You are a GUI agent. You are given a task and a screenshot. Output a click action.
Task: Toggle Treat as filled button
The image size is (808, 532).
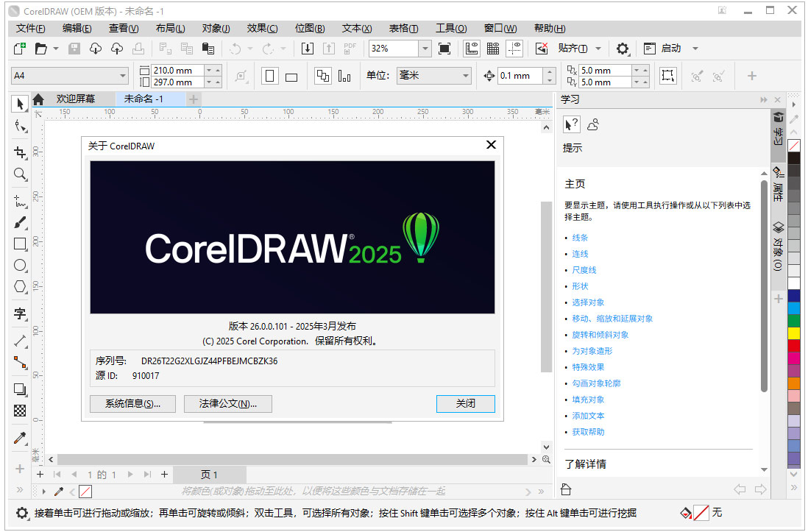click(668, 76)
